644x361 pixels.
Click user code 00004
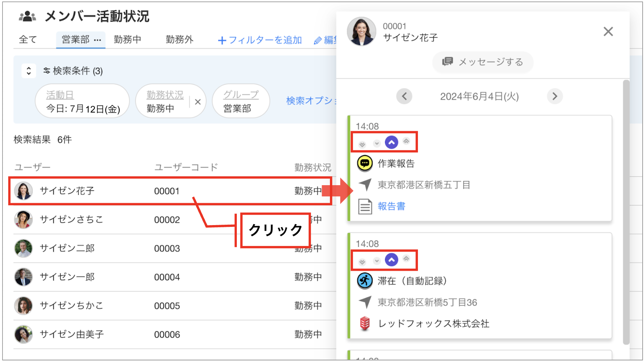pyautogui.click(x=167, y=277)
